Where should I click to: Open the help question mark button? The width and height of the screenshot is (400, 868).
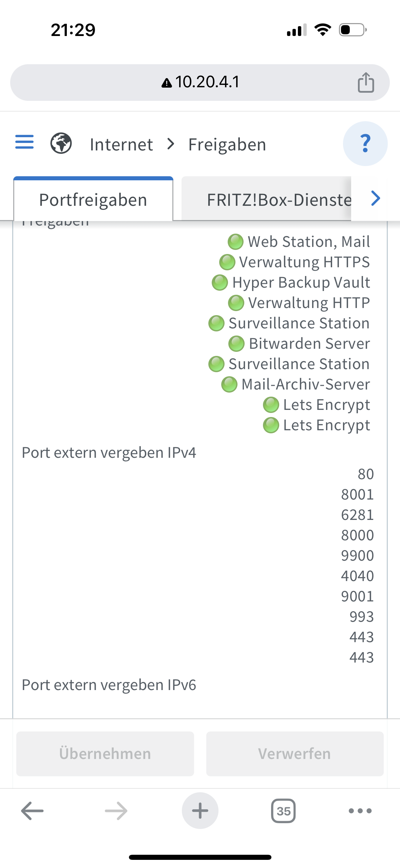(365, 143)
